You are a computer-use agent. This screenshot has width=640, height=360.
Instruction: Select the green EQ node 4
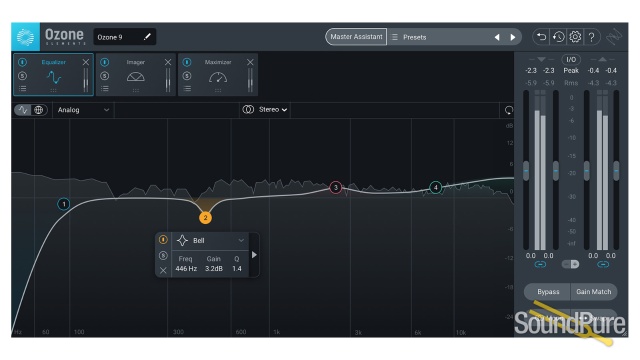coord(436,187)
